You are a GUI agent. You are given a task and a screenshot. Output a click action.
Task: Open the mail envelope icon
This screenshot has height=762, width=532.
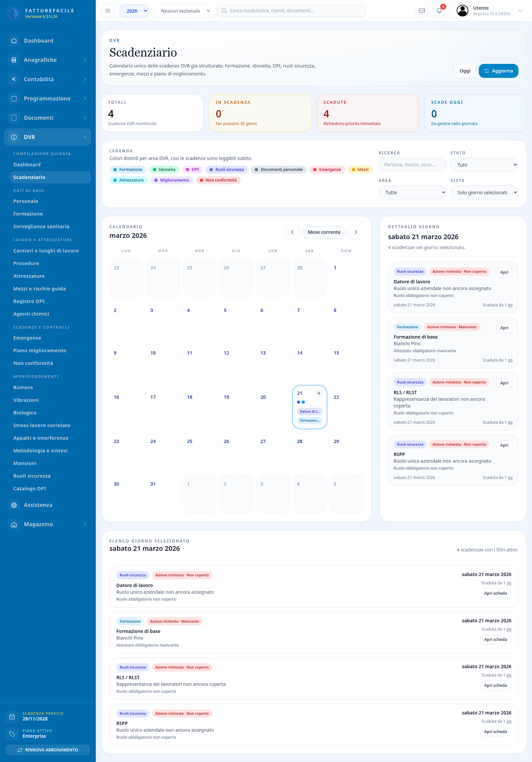422,11
